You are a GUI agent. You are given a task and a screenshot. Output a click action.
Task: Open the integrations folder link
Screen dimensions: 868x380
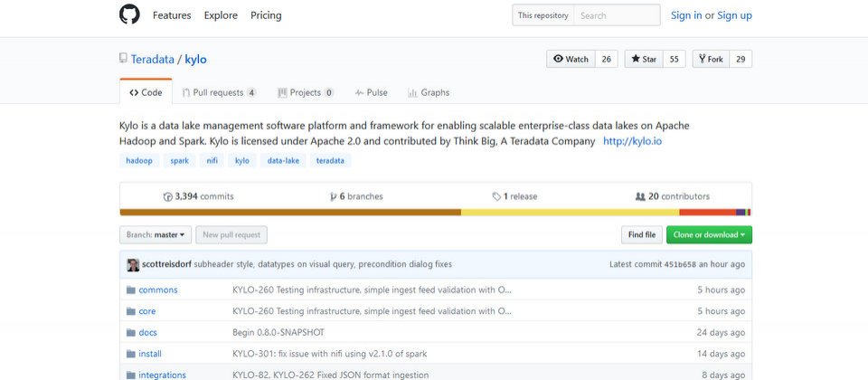(162, 375)
